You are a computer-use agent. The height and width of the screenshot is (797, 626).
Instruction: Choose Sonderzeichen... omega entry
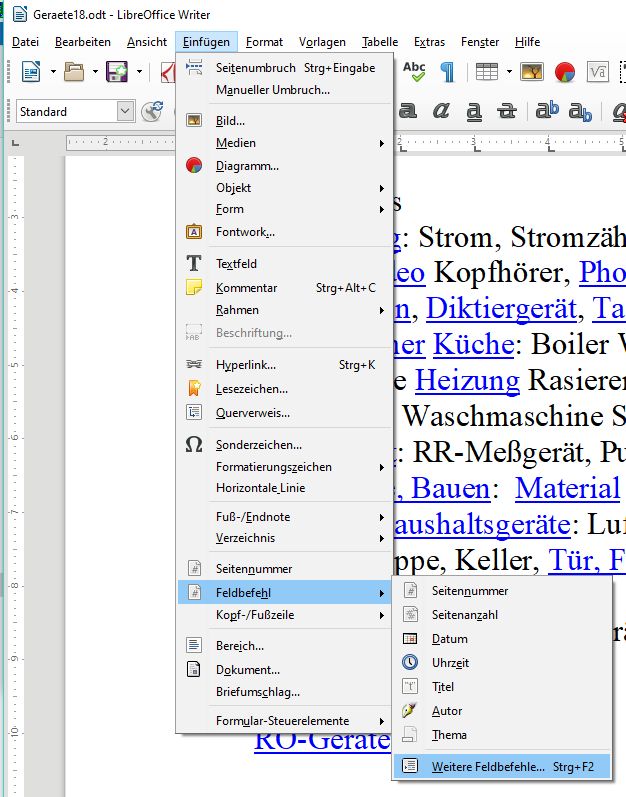coord(285,445)
